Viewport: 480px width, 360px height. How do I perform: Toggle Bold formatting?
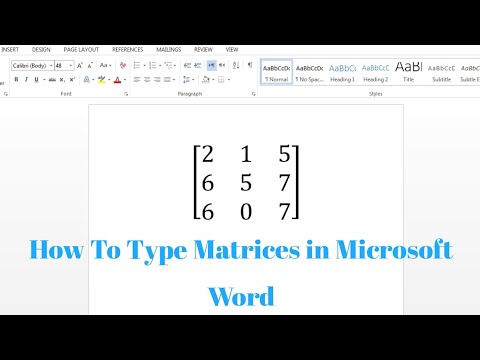[16, 80]
